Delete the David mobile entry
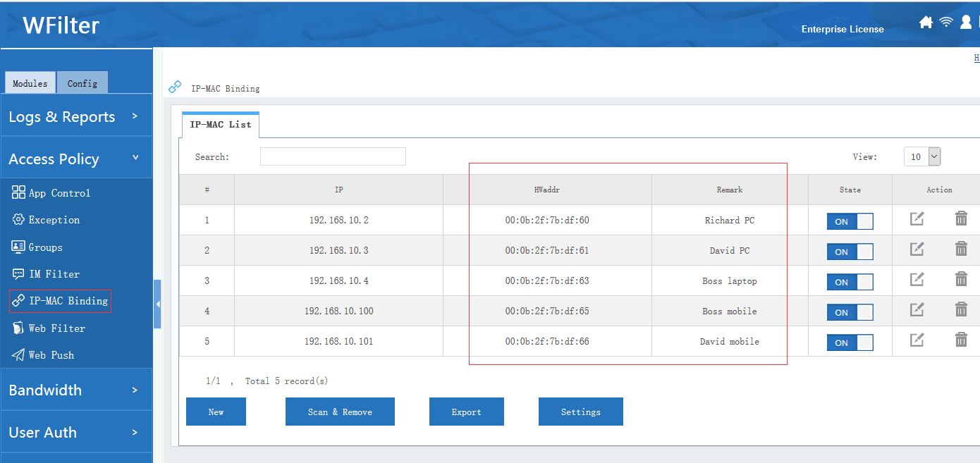This screenshot has height=463, width=980. tap(961, 340)
